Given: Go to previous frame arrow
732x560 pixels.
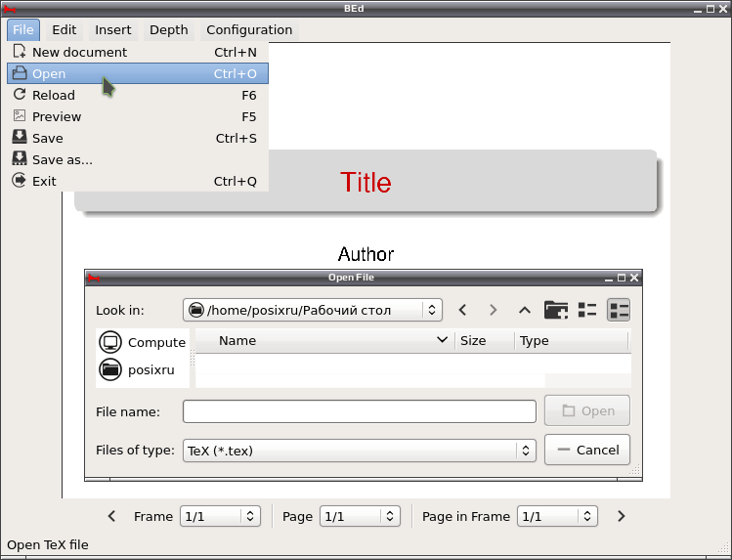Looking at the screenshot, I should pyautogui.click(x=111, y=516).
